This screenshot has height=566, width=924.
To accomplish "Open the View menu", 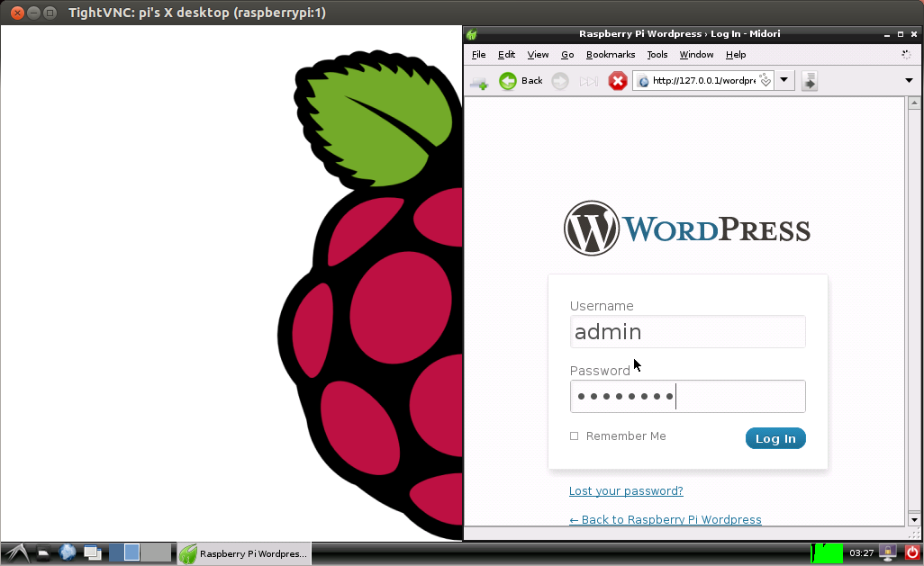I will click(538, 55).
